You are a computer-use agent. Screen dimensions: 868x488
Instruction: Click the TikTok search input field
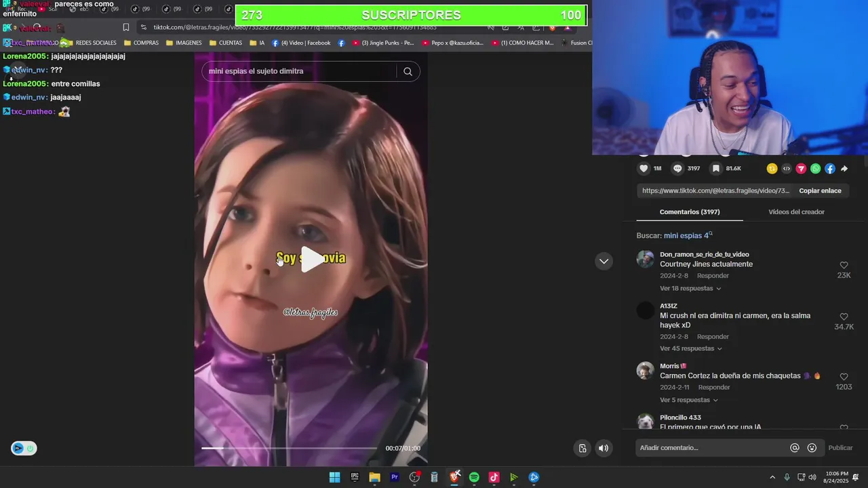[299, 71]
